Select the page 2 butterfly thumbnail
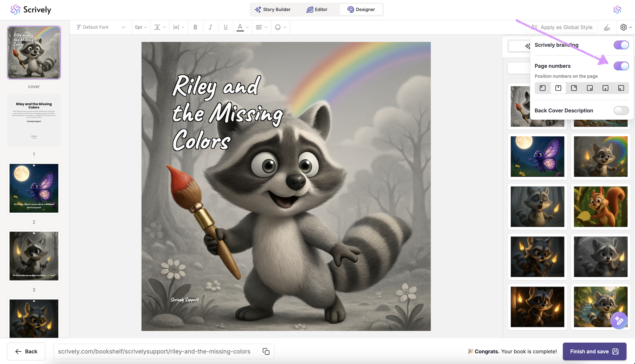Image resolution: width=635 pixels, height=364 pixels. pos(34,188)
